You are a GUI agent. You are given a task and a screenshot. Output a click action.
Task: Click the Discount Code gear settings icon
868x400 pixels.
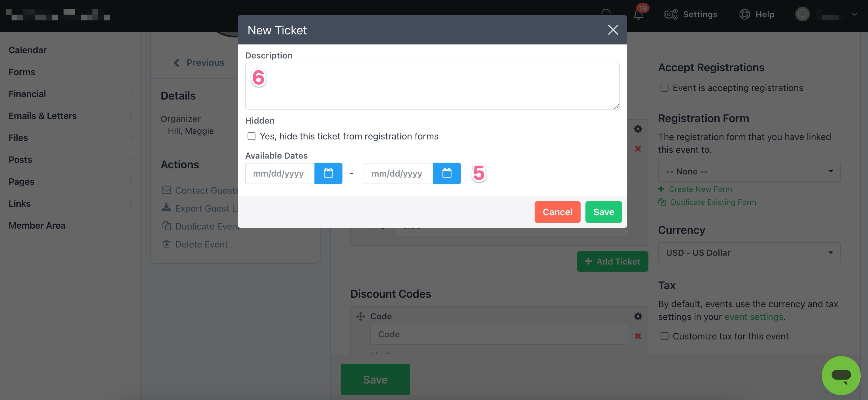pos(638,316)
